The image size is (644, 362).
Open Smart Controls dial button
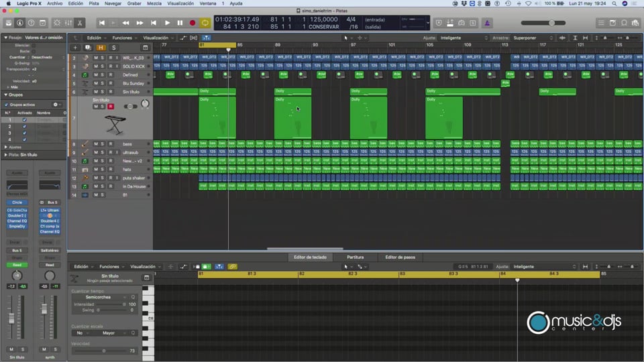tap(57, 23)
